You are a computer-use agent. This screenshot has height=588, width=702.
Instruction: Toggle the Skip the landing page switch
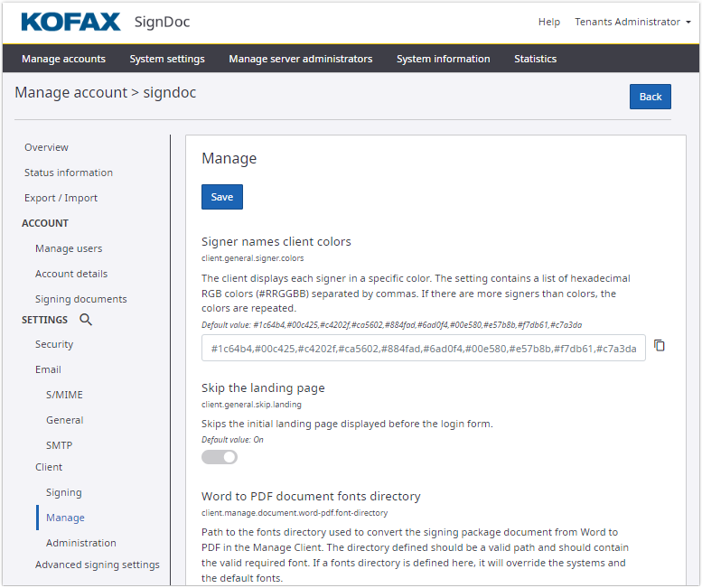coord(220,457)
